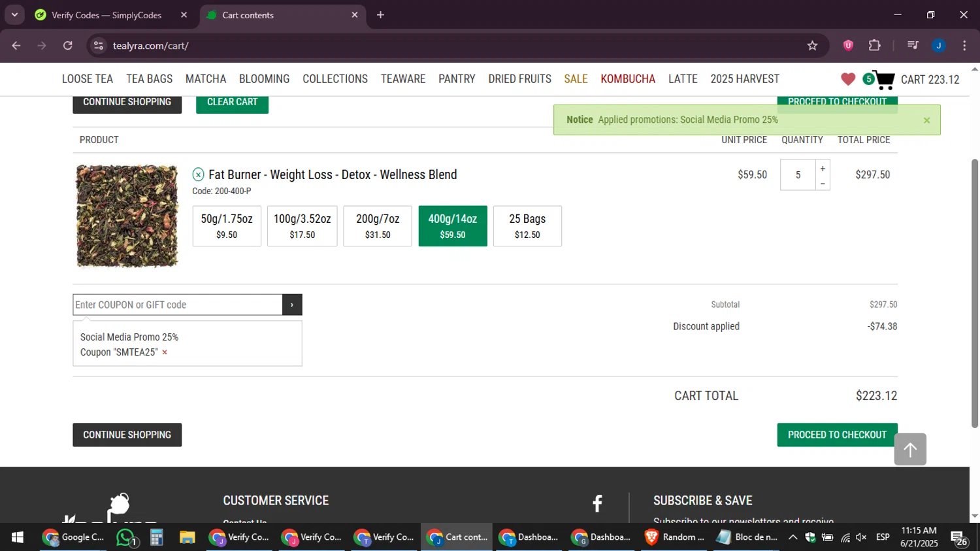Go forward using browser forward arrow
The image size is (980, 551).
(42, 46)
